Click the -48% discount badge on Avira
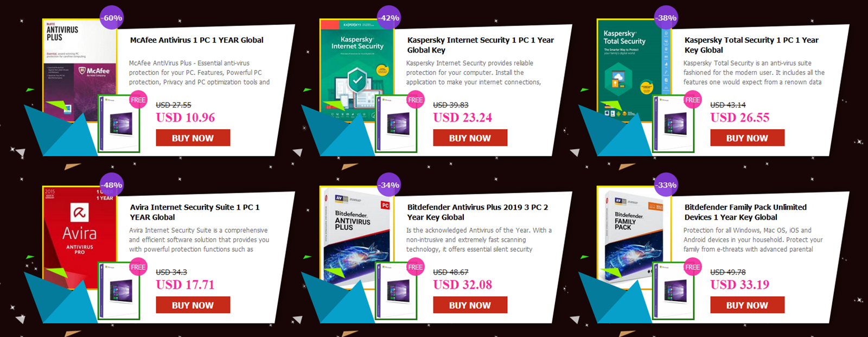Screen dimensions: 868x337 tap(112, 185)
